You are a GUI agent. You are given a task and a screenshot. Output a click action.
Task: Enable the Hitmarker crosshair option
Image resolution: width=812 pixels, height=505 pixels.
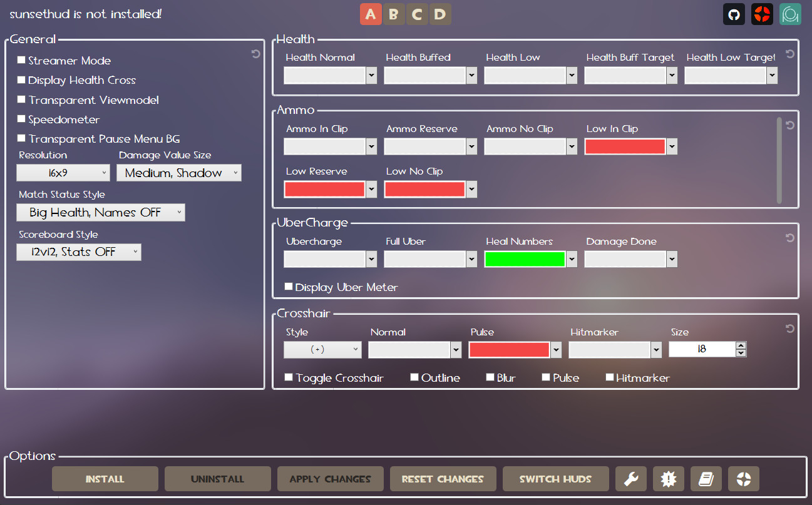[x=609, y=377]
